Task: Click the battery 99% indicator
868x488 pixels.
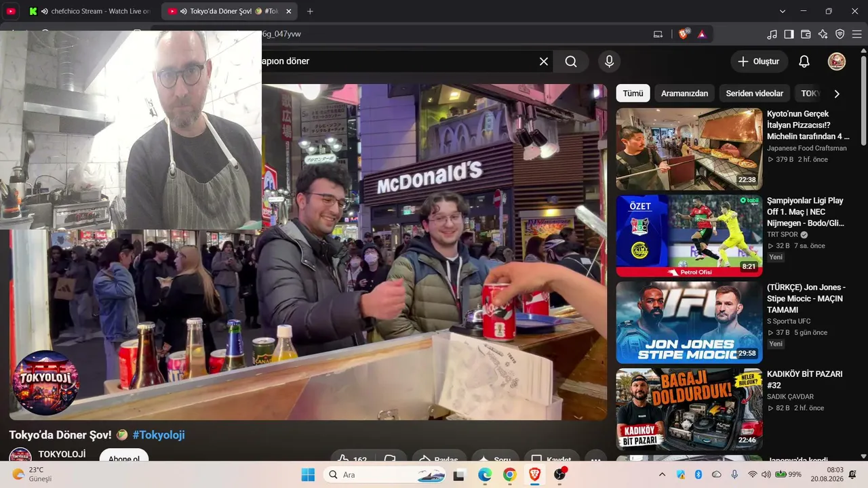Action: tap(789, 474)
